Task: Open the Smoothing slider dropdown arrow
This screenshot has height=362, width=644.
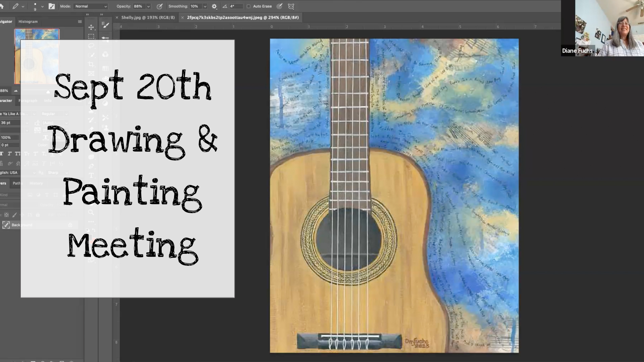Action: 205,6
